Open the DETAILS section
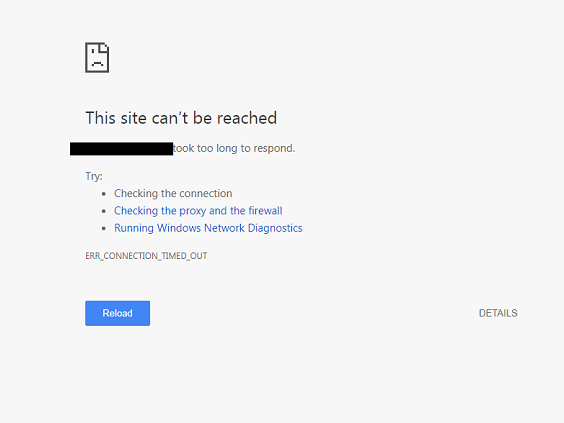Screen dimensions: 564x423 click(x=498, y=313)
